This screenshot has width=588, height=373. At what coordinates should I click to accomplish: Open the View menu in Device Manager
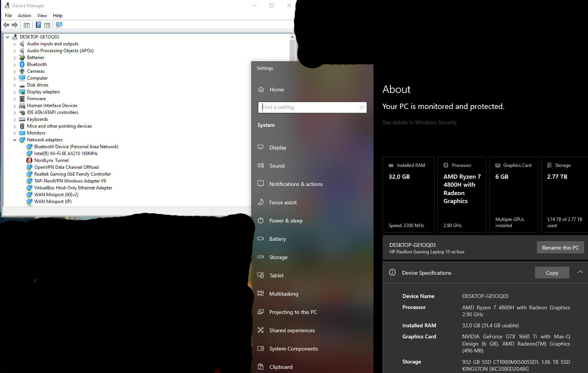(42, 16)
